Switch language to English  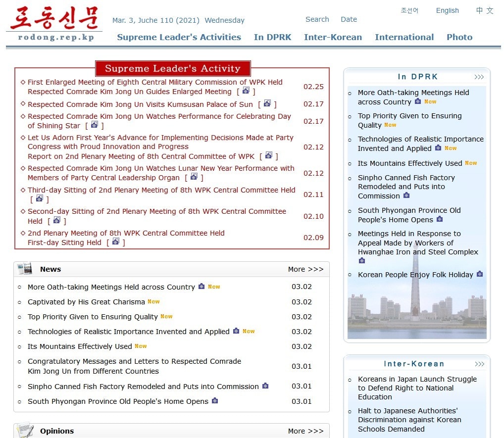[447, 10]
